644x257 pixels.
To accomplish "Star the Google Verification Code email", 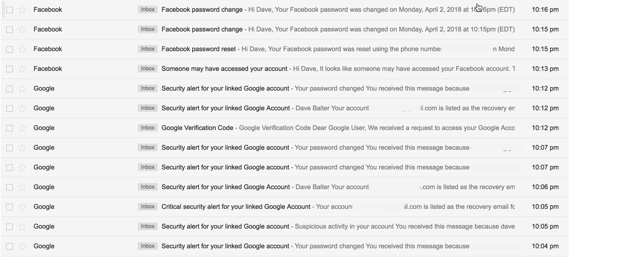I will pos(22,128).
